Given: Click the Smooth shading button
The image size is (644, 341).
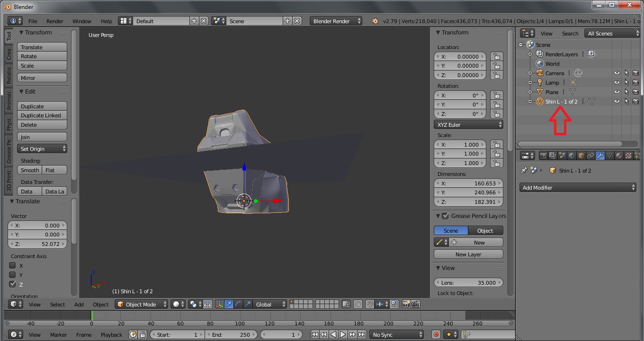Looking at the screenshot, I should [30, 170].
